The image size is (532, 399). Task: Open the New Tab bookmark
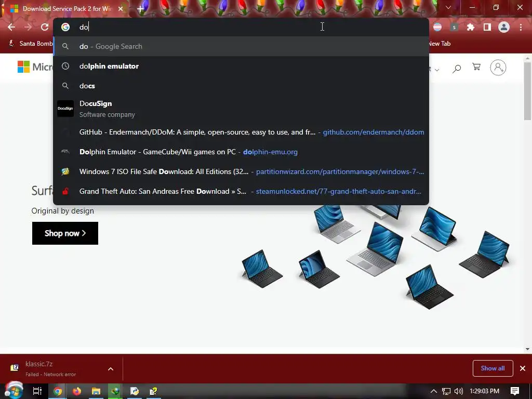[x=440, y=44]
